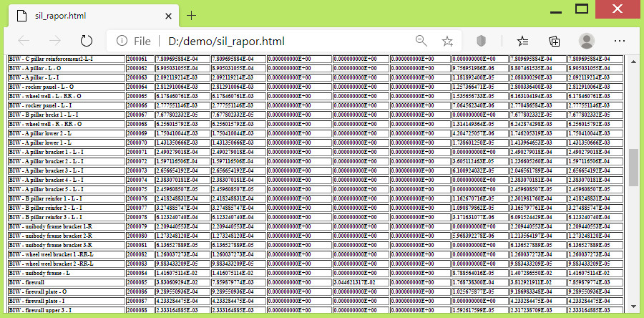Open the user profile avatar

click(587, 41)
